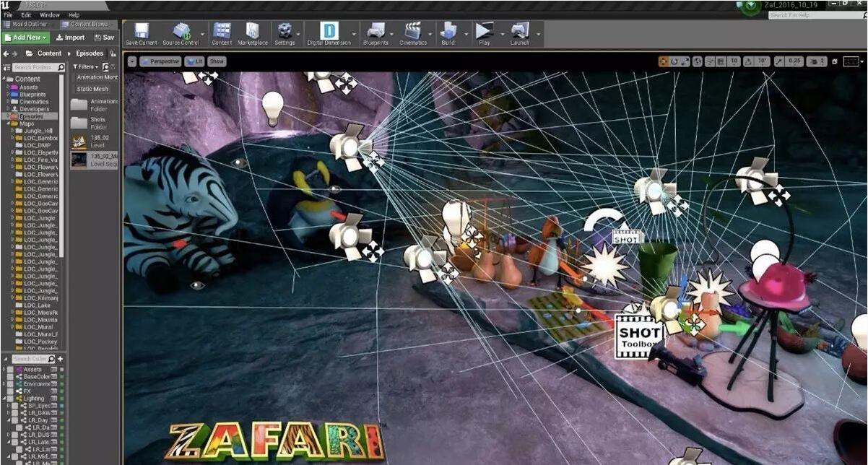Expand the Blueprints folder in tree

tap(9, 94)
